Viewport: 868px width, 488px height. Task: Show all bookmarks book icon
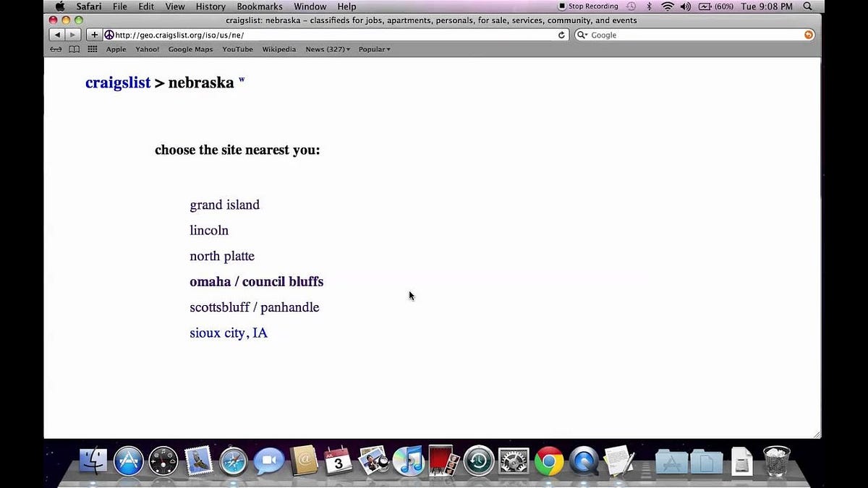(74, 49)
